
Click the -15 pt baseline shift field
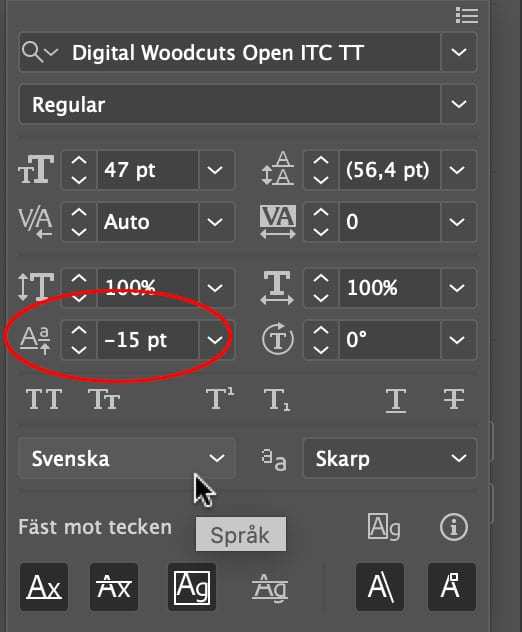pos(148,339)
